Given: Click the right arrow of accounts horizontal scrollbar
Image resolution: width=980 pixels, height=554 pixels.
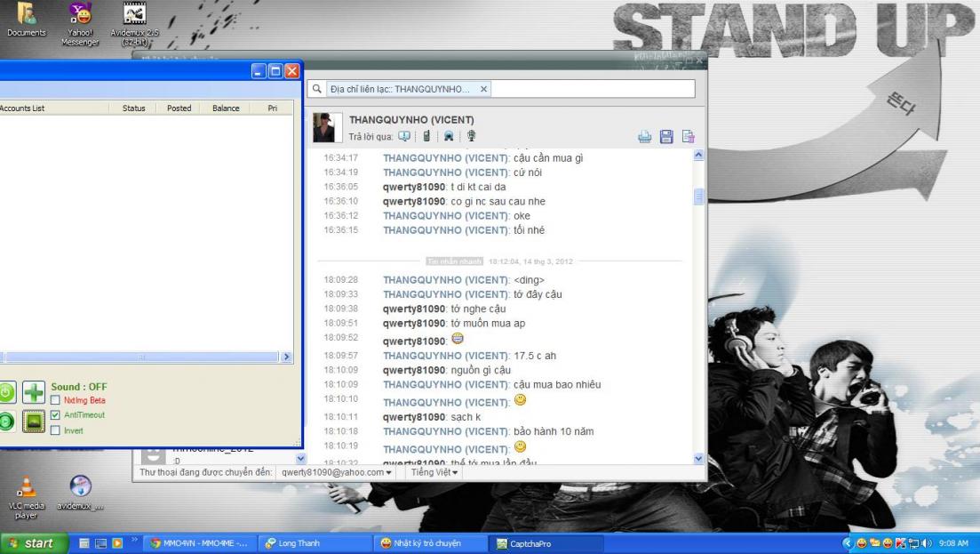Looking at the screenshot, I should click(x=286, y=357).
